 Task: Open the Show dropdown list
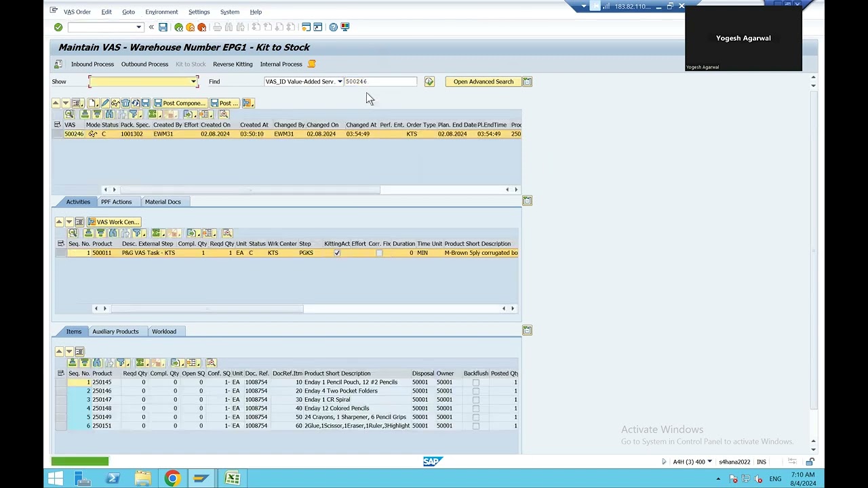pos(194,82)
